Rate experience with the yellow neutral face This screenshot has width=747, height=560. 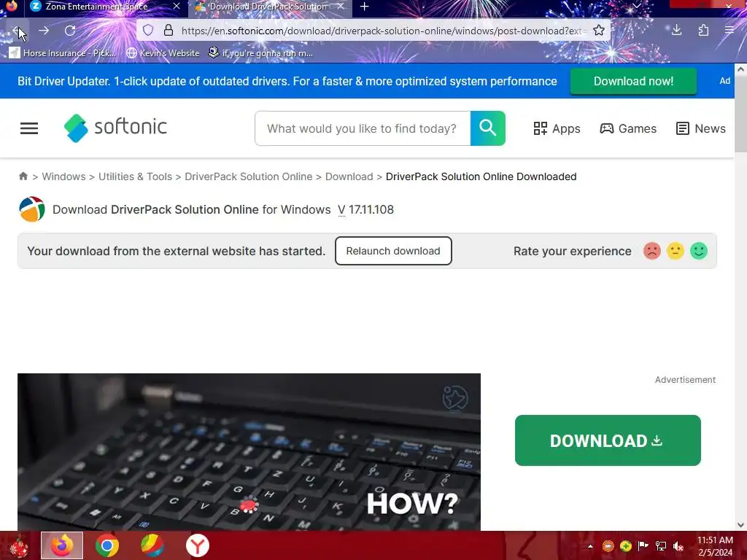[675, 251]
